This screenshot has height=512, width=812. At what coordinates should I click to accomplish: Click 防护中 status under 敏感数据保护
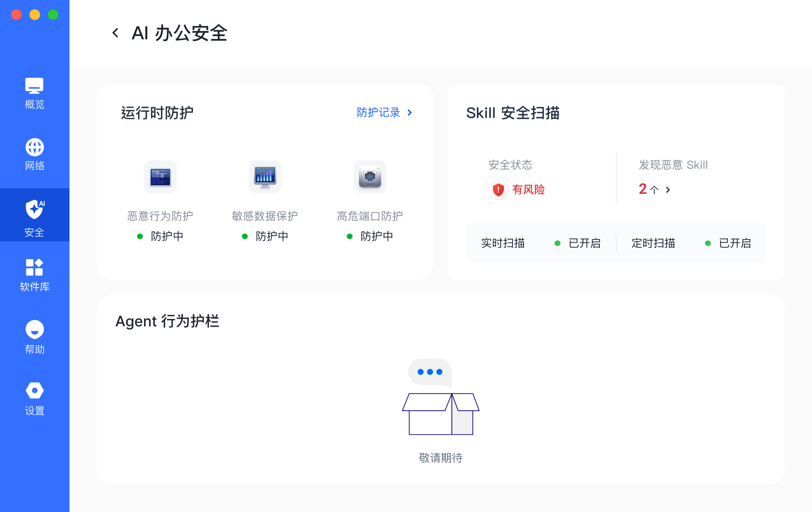tap(265, 236)
